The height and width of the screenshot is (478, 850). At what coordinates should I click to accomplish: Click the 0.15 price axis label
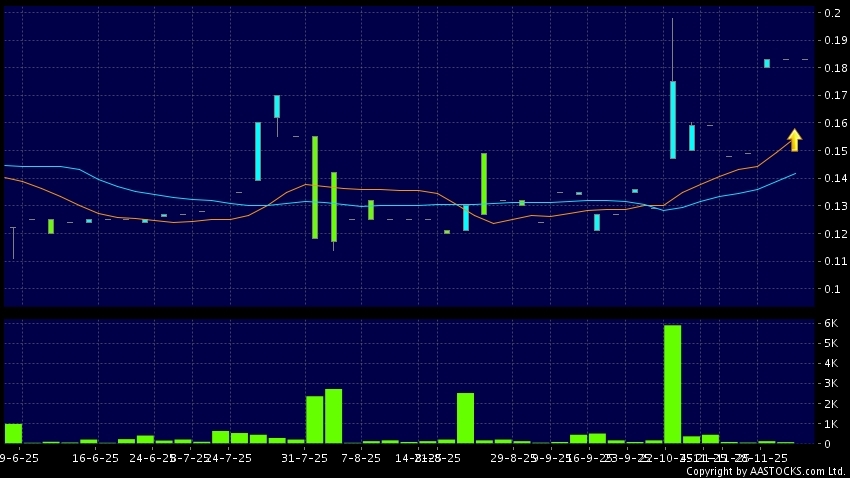point(830,151)
